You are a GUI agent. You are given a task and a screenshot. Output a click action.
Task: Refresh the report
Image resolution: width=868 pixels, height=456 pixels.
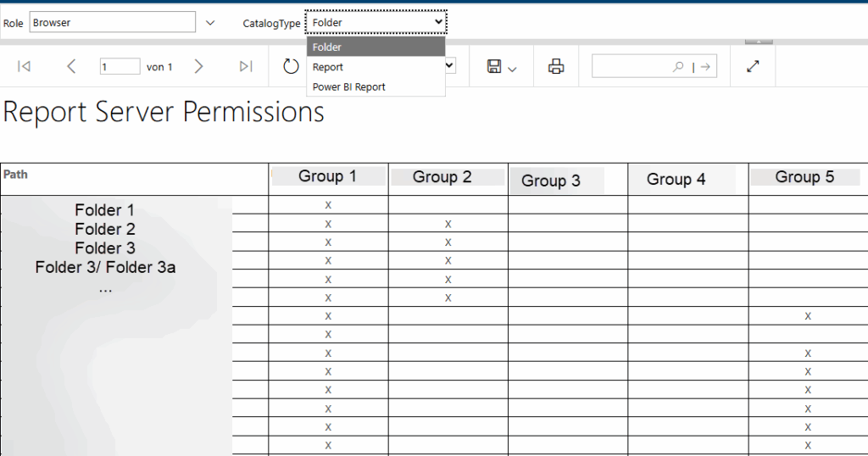pyautogui.click(x=291, y=67)
